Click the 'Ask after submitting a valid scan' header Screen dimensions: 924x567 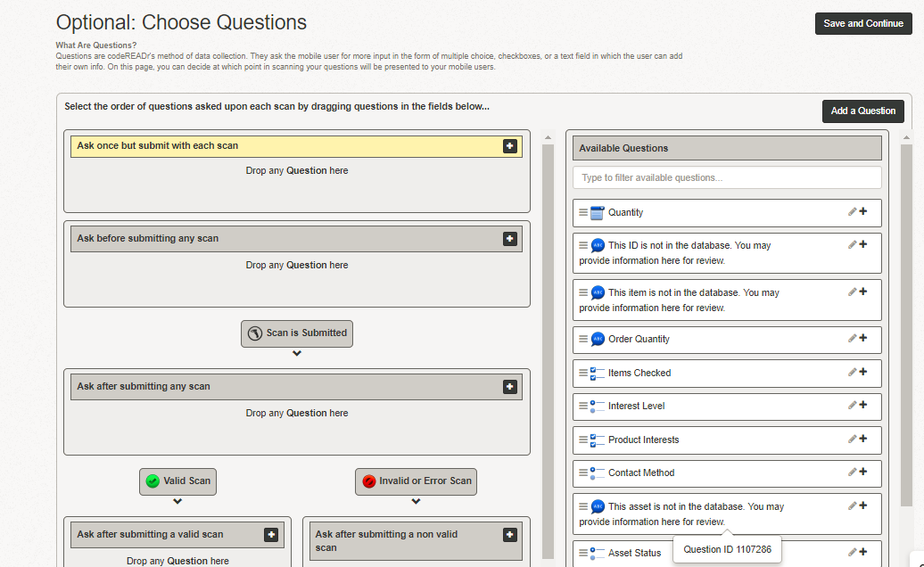click(177, 535)
